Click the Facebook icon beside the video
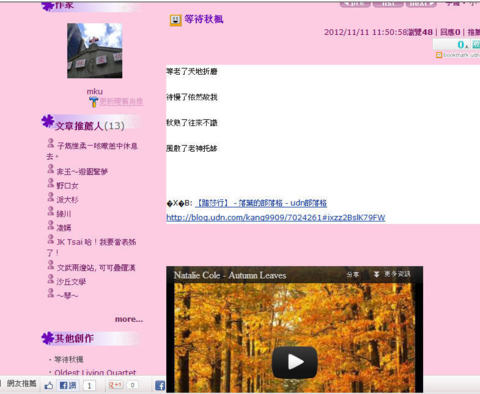The width and height of the screenshot is (480, 394). pyautogui.click(x=160, y=386)
